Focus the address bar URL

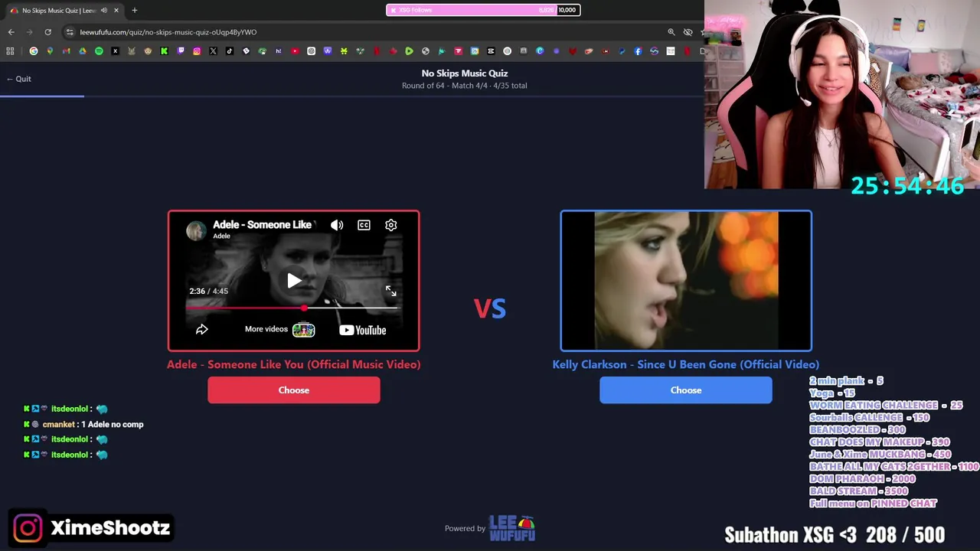[x=168, y=32]
